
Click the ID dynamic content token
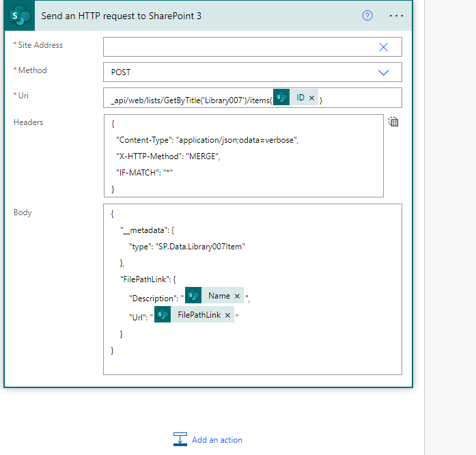(x=296, y=97)
